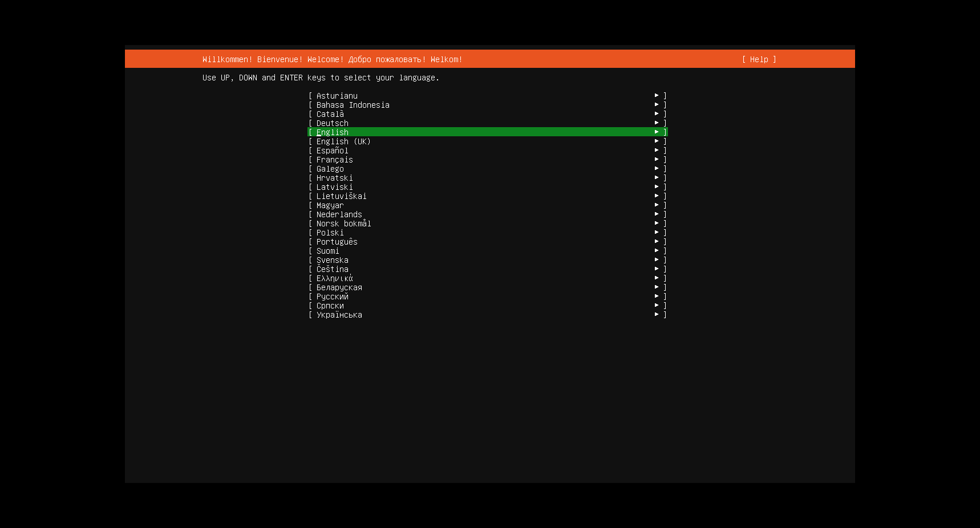The height and width of the screenshot is (528, 980).
Task: Choose English (UK) language
Action: 488,141
